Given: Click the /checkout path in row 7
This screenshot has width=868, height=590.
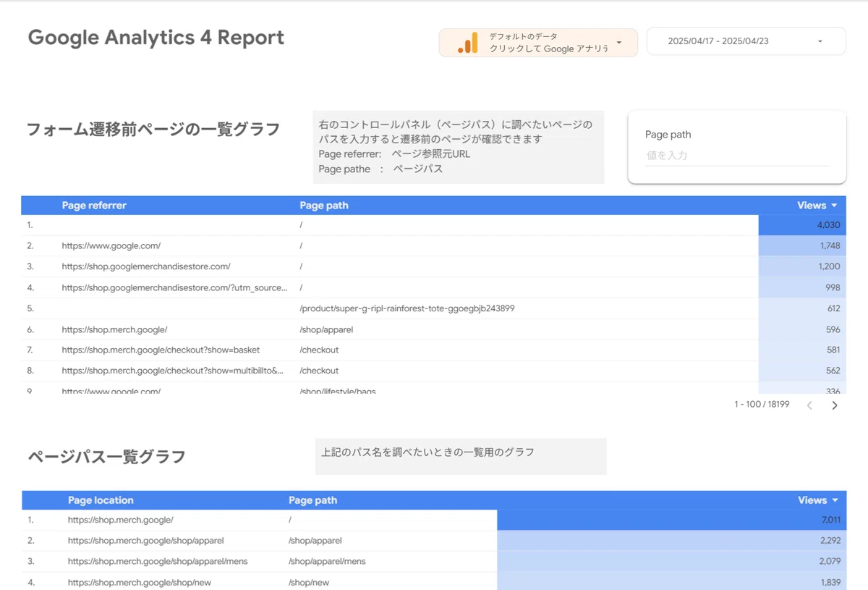Looking at the screenshot, I should [x=319, y=350].
